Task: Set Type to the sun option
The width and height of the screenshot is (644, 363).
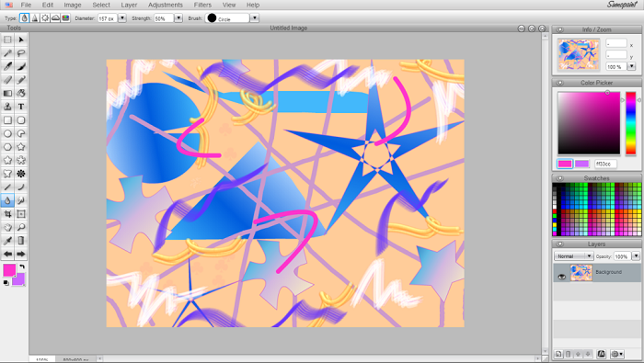Action: 45,18
